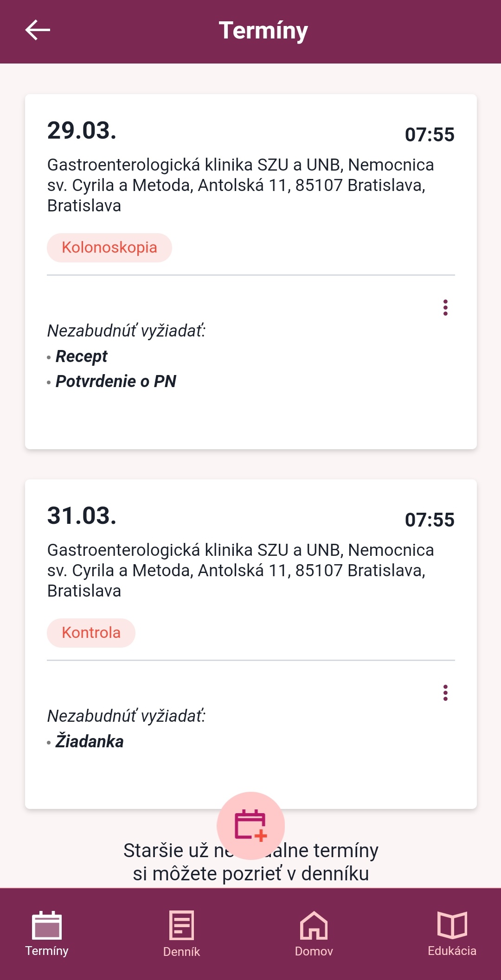Tap the back arrow icon
This screenshot has height=980, width=501.
(38, 31)
